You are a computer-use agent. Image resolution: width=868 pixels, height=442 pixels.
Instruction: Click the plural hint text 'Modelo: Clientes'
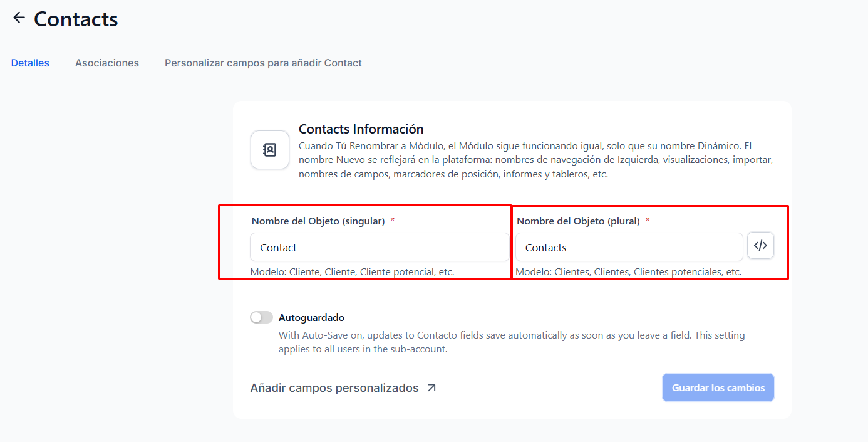(628, 272)
